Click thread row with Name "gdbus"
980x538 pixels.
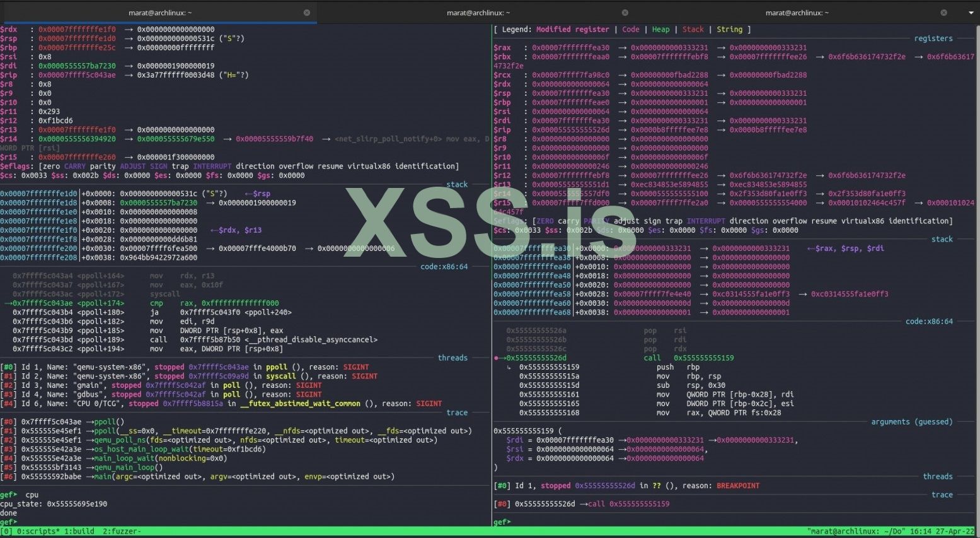pos(161,395)
